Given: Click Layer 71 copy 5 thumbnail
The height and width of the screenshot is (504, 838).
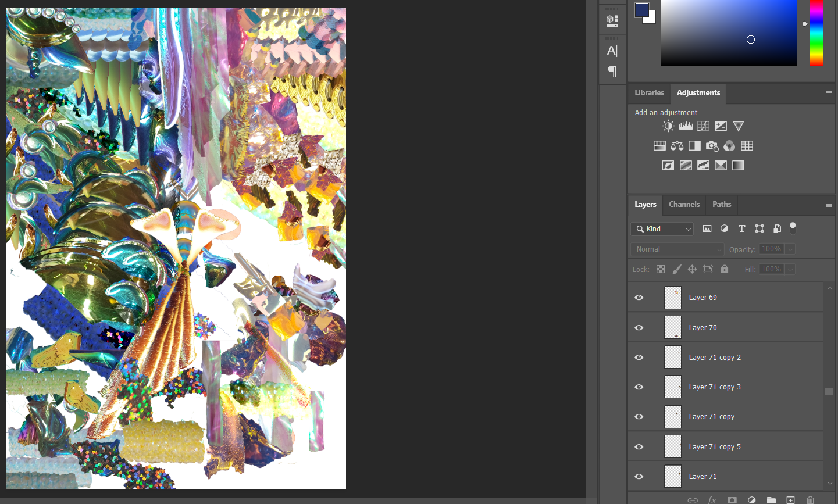Looking at the screenshot, I should click(x=673, y=447).
